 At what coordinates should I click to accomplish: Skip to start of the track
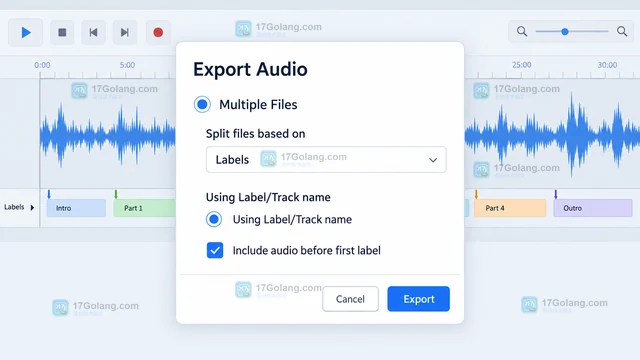click(x=93, y=32)
